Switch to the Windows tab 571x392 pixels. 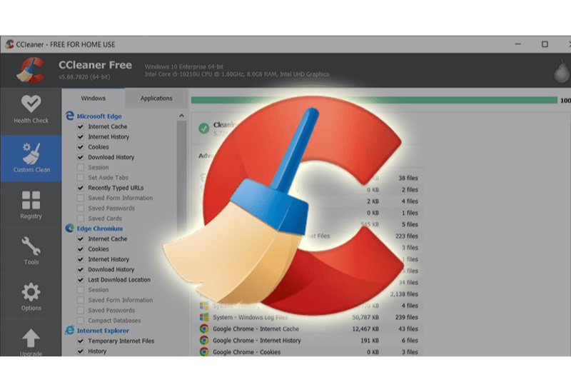[x=94, y=98]
